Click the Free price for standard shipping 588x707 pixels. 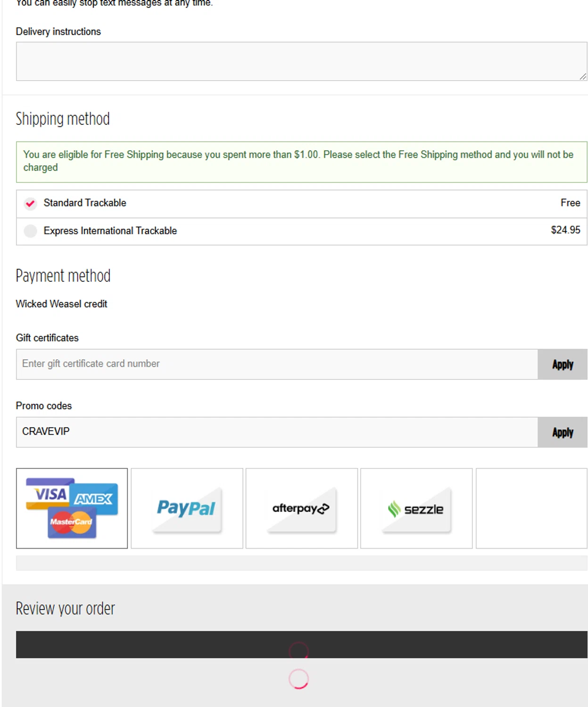click(x=570, y=203)
